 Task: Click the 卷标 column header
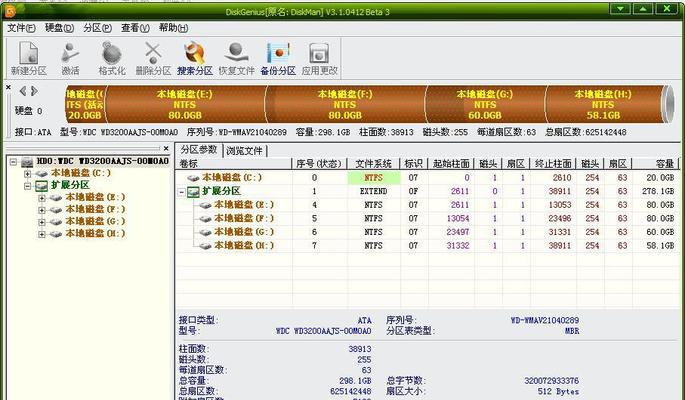coord(234,164)
